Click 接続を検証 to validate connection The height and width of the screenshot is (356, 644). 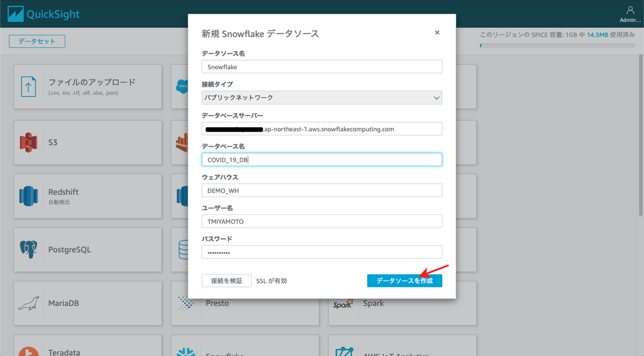226,280
